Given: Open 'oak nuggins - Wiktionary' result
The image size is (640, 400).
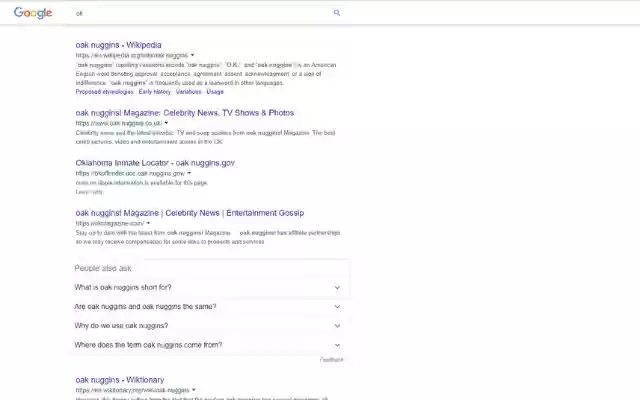Looking at the screenshot, I should point(120,380).
